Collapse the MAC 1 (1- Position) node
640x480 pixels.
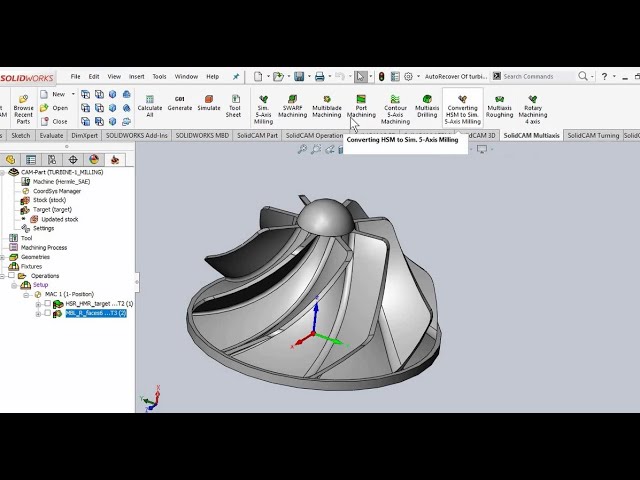coord(26,294)
